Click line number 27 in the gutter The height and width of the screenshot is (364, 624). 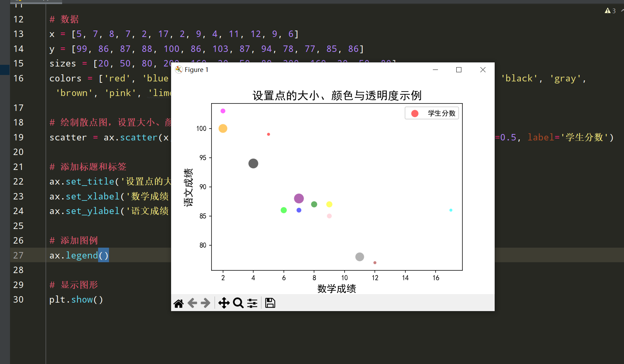[18, 255]
